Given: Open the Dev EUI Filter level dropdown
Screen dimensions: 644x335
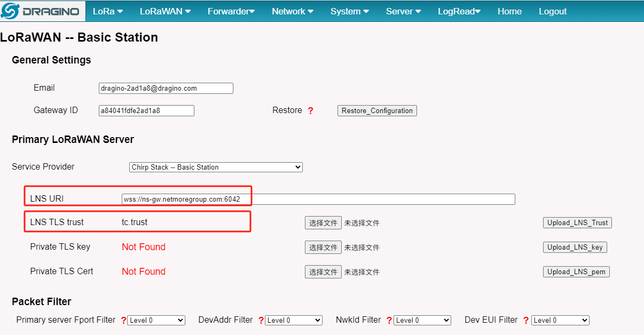Looking at the screenshot, I should [x=560, y=321].
